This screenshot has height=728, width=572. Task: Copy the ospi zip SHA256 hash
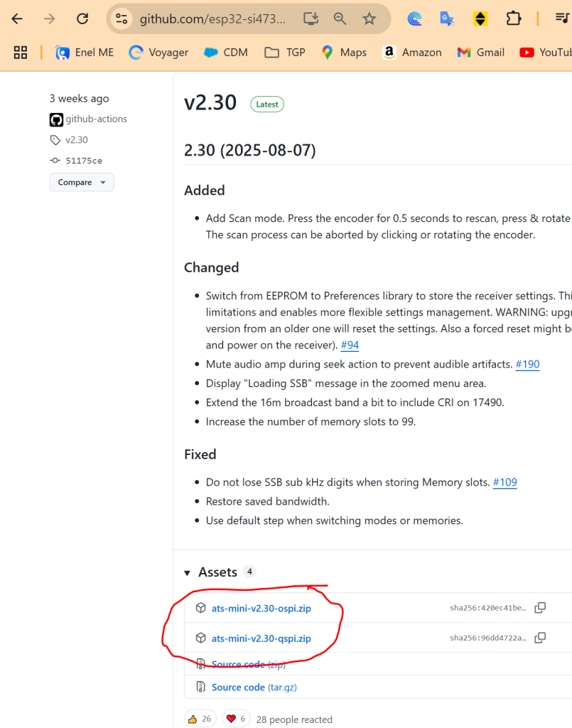click(540, 608)
